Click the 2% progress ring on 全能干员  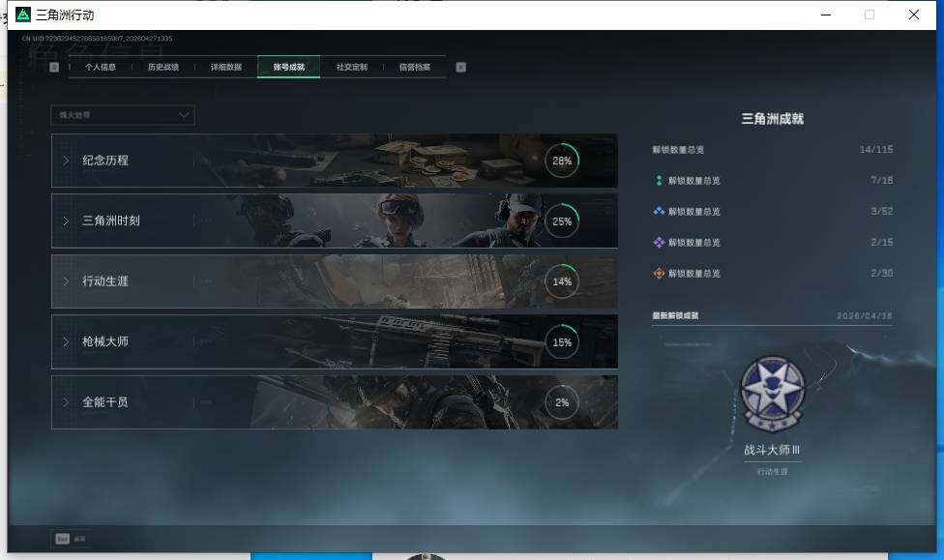(562, 402)
